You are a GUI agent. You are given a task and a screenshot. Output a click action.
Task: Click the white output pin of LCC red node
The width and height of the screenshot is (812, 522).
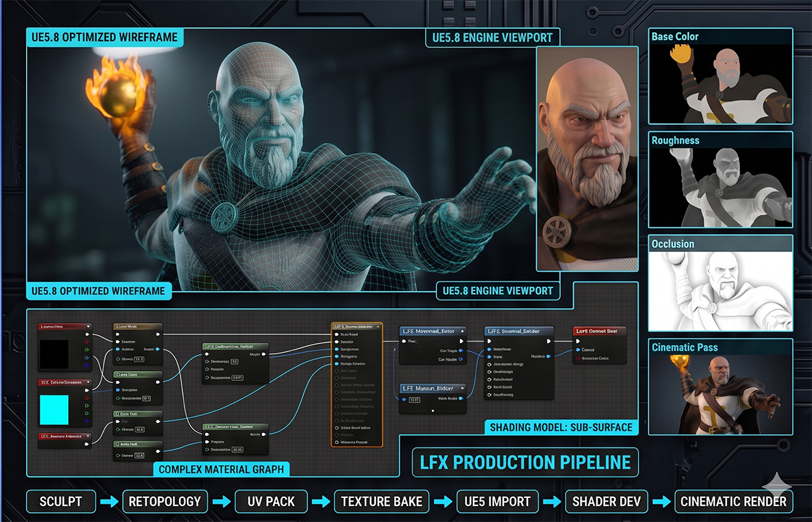pos(87,444)
